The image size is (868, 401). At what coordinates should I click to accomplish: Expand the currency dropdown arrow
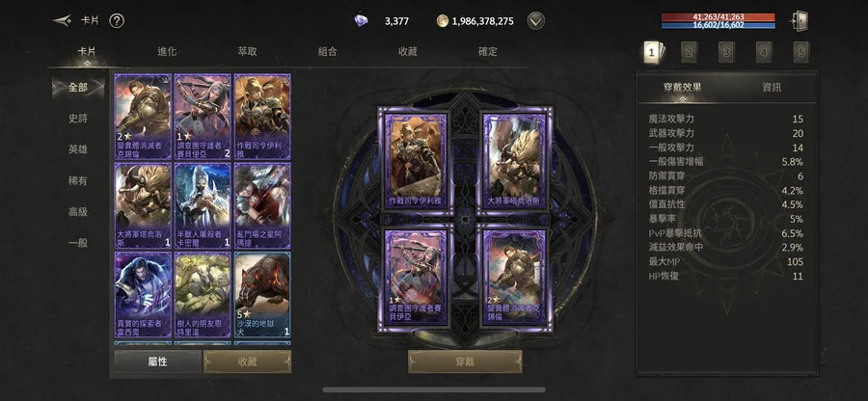point(536,21)
